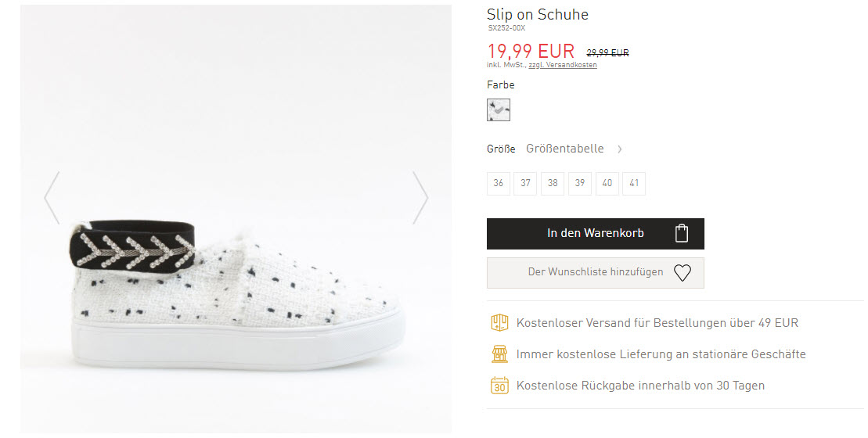Expand the Größentabelle chevron
This screenshot has height=438, width=868.
(x=619, y=149)
